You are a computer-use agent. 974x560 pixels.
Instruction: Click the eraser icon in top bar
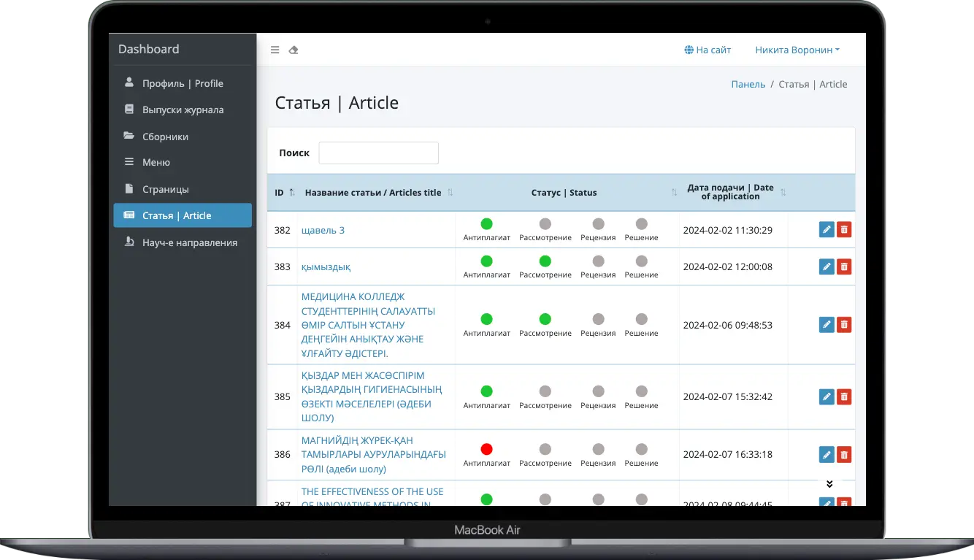tap(294, 50)
